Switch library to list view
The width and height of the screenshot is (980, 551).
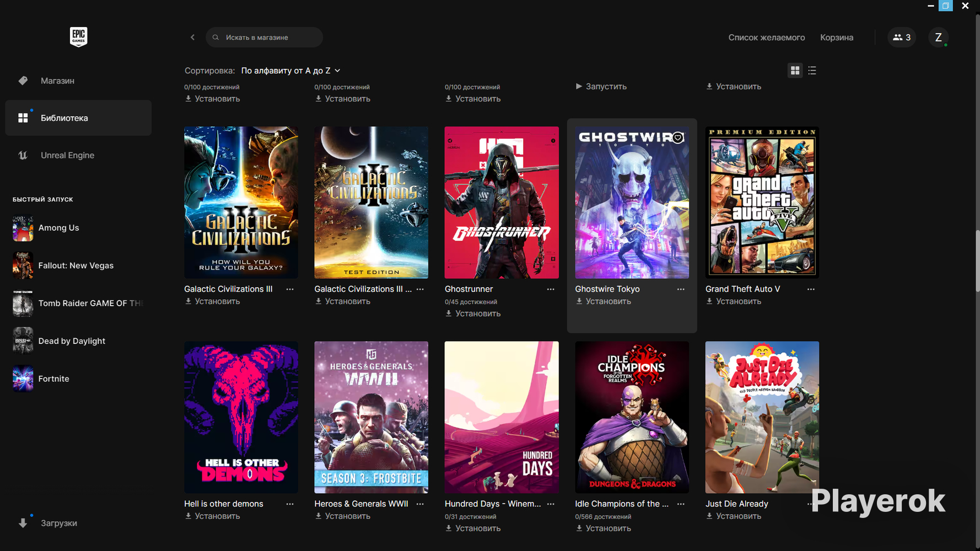pos(812,71)
